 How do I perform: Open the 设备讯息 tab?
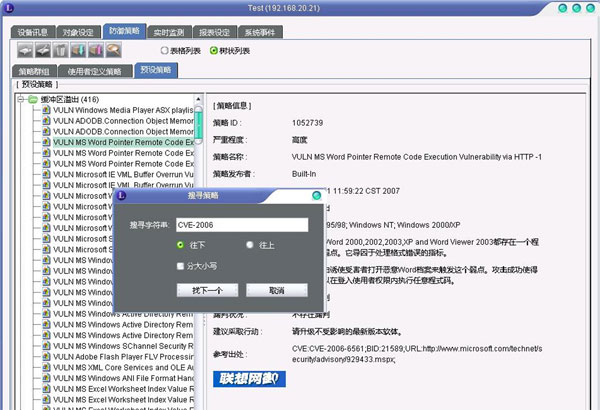34,31
